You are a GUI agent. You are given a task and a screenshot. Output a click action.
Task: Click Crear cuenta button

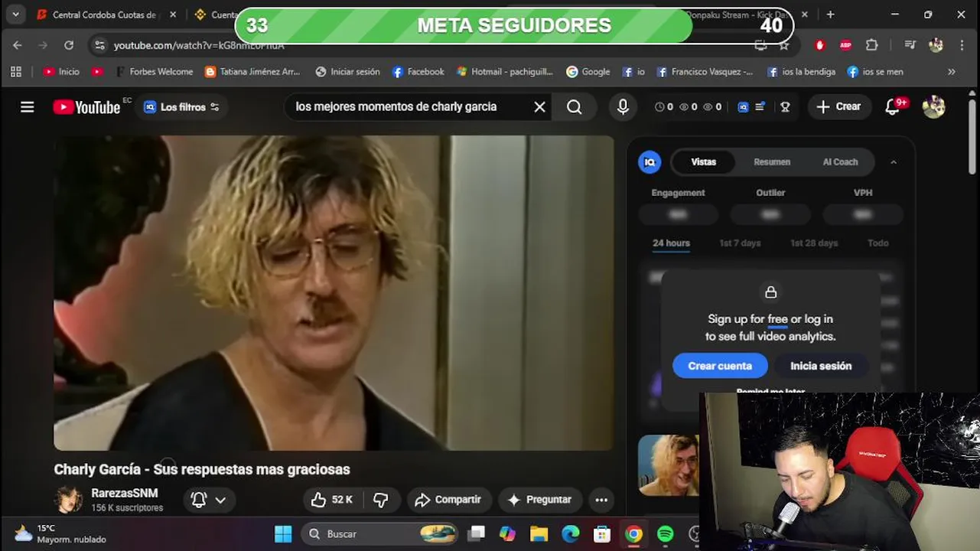[720, 366]
